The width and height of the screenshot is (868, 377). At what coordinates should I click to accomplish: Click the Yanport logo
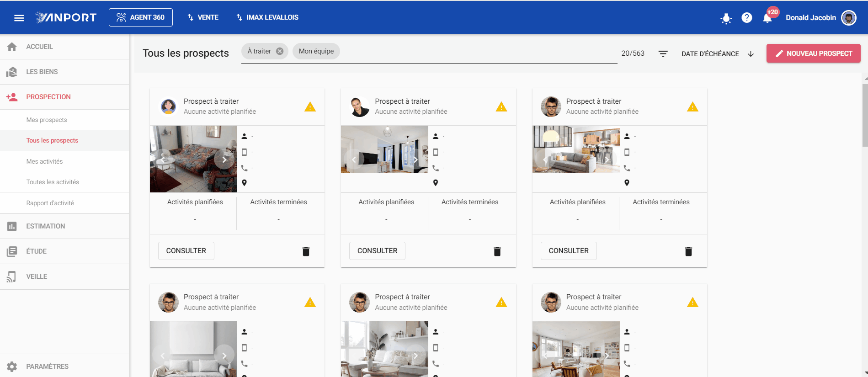point(66,17)
